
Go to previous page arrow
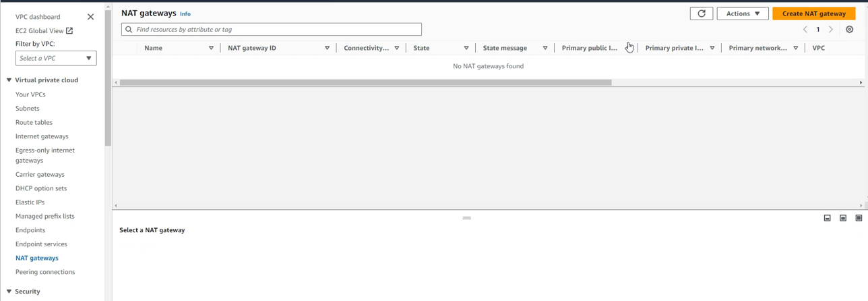pos(805,30)
